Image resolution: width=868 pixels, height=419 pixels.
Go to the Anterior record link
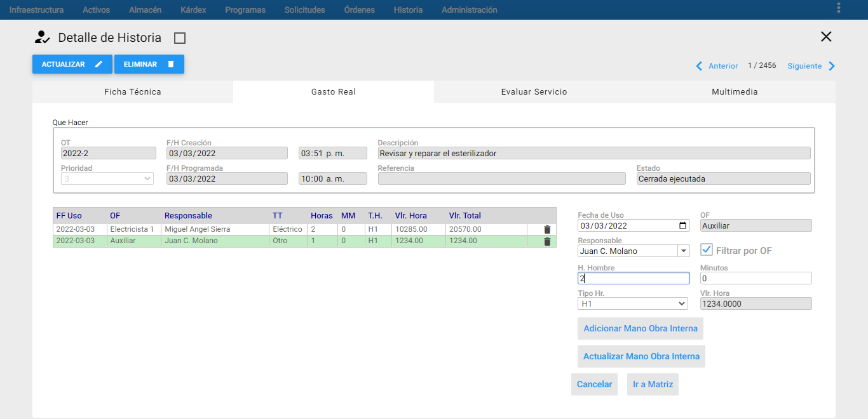point(723,66)
